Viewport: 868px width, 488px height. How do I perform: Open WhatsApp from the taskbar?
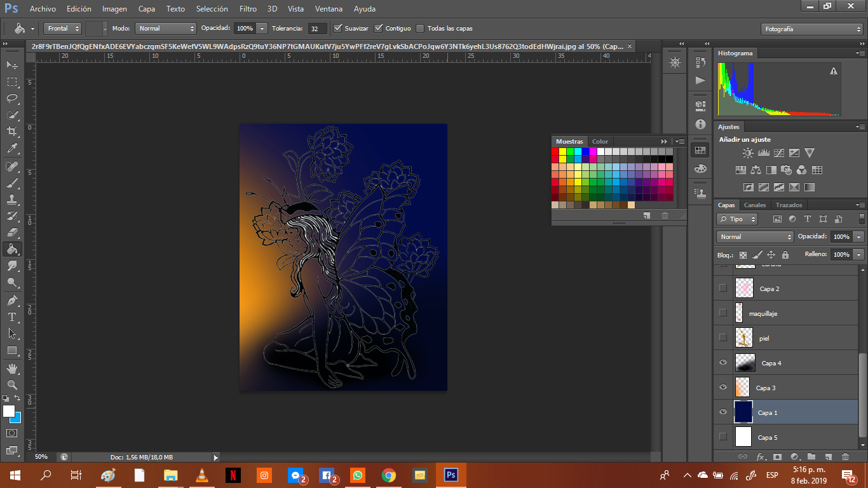358,475
